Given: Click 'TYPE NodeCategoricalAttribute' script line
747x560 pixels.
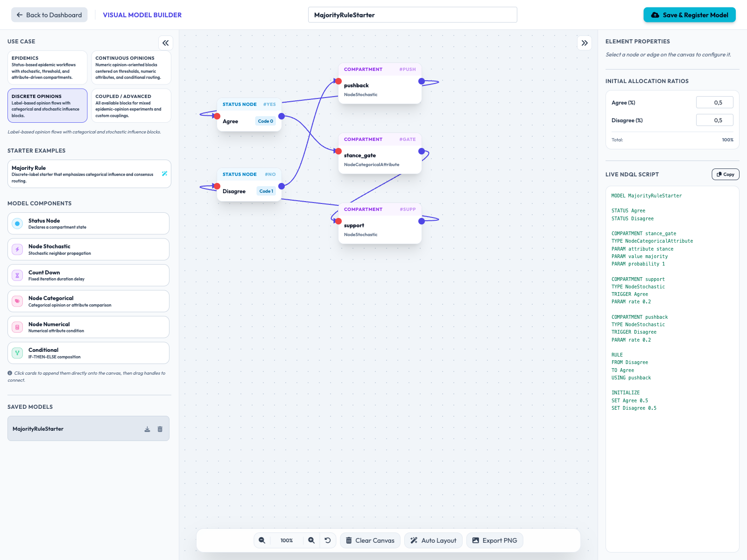Looking at the screenshot, I should pos(652,241).
